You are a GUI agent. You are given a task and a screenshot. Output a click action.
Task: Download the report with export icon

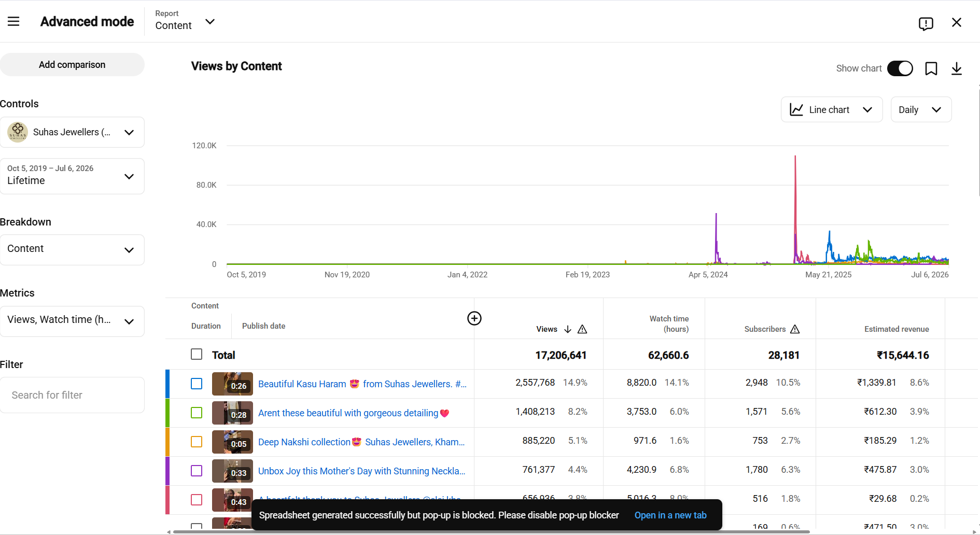[x=957, y=68]
